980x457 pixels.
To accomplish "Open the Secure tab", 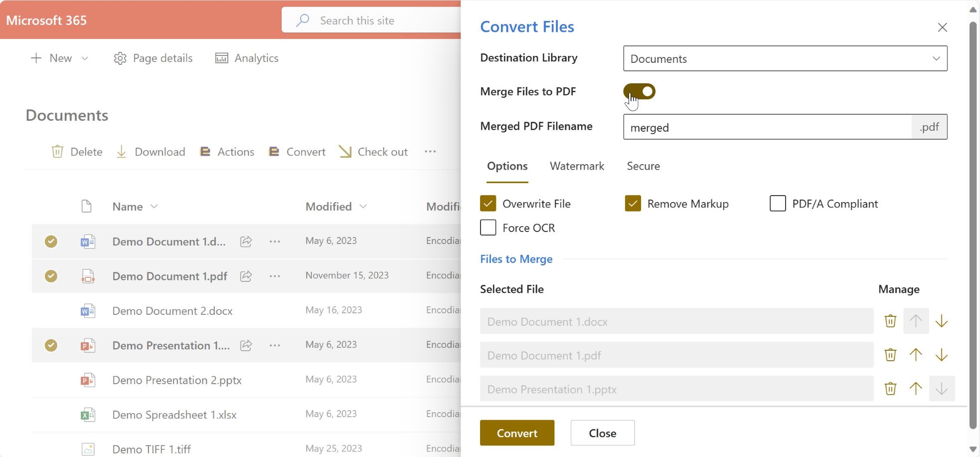I will coord(643,166).
